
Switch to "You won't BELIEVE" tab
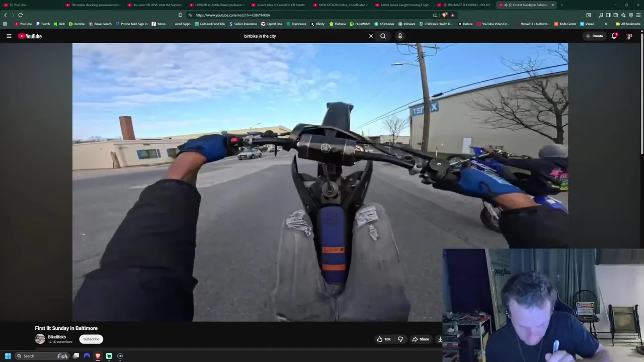(x=154, y=5)
